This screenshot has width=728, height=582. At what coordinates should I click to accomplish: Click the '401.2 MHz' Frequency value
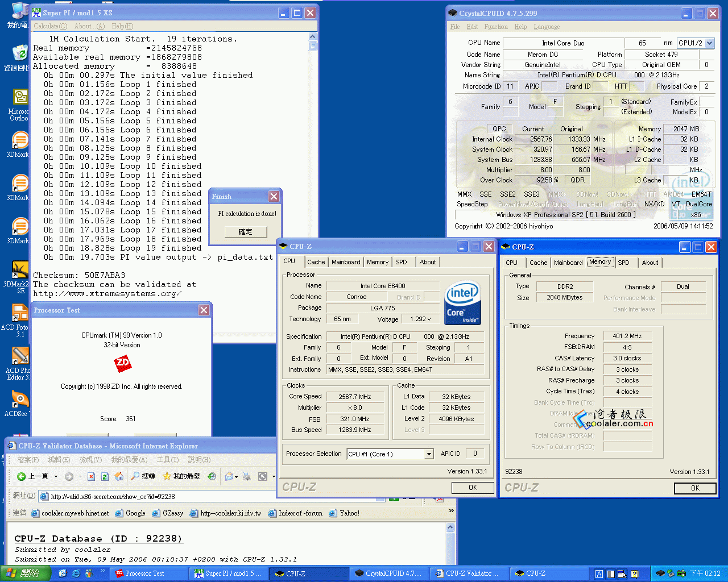[627, 336]
